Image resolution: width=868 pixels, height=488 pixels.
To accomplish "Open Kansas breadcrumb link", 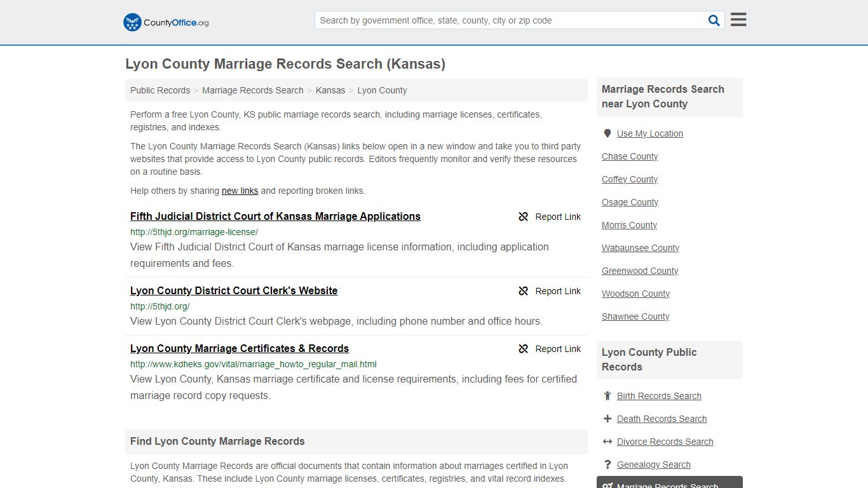I will coord(330,90).
